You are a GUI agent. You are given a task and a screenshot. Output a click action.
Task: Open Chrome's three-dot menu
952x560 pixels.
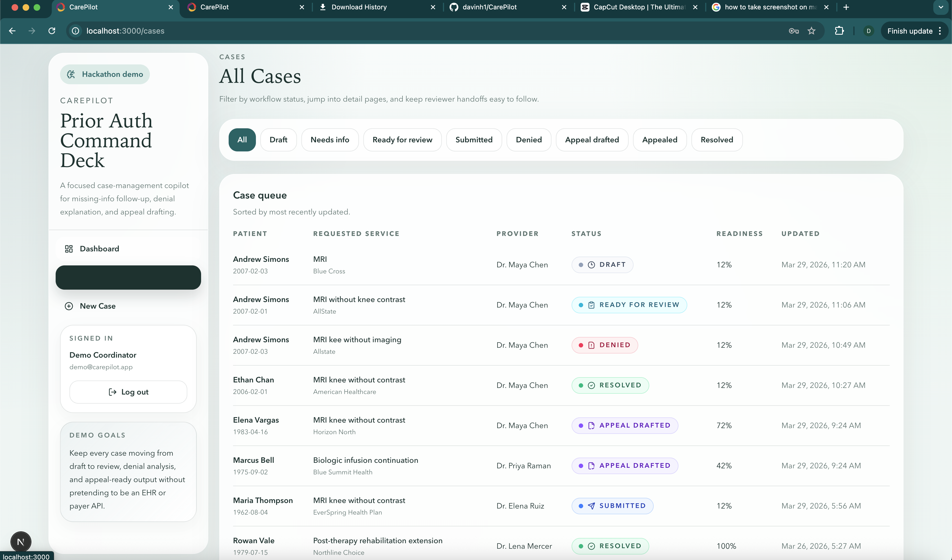(x=940, y=31)
